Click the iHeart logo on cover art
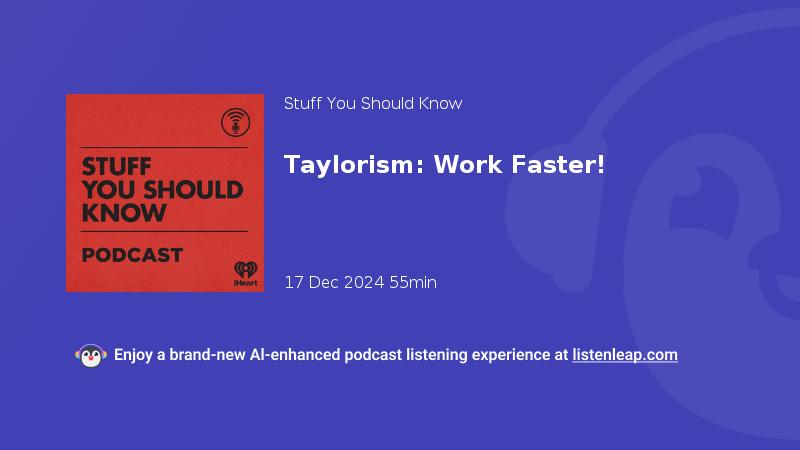Viewport: 800px width, 450px height. pyautogui.click(x=245, y=273)
